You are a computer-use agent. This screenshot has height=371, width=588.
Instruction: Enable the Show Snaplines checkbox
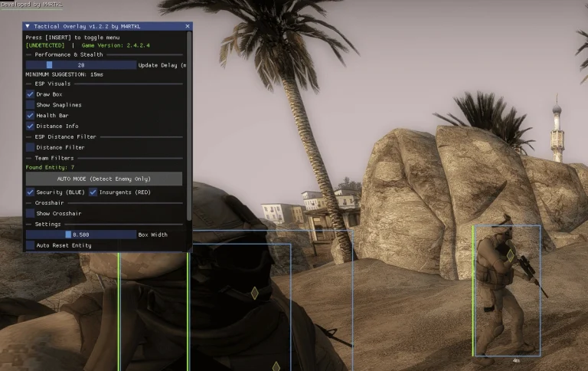tap(31, 105)
